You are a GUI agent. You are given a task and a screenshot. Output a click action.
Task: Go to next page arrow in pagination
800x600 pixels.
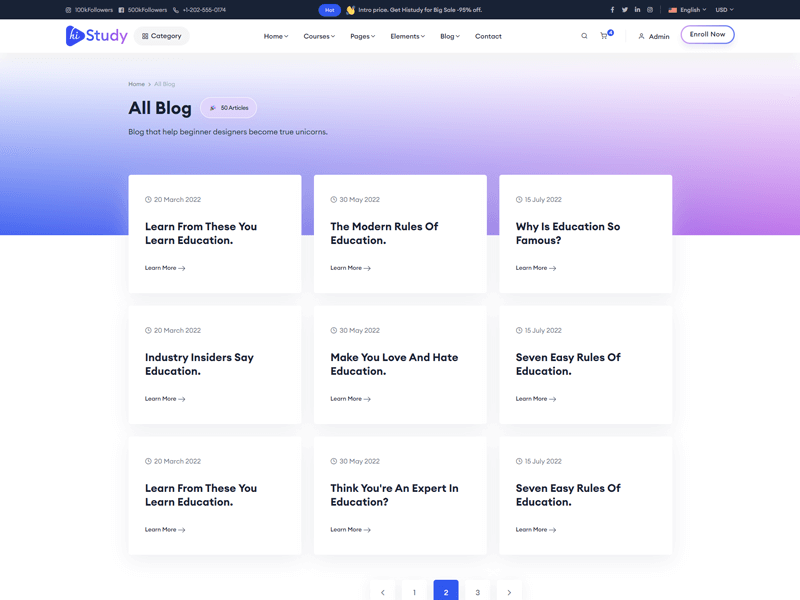pyautogui.click(x=509, y=591)
